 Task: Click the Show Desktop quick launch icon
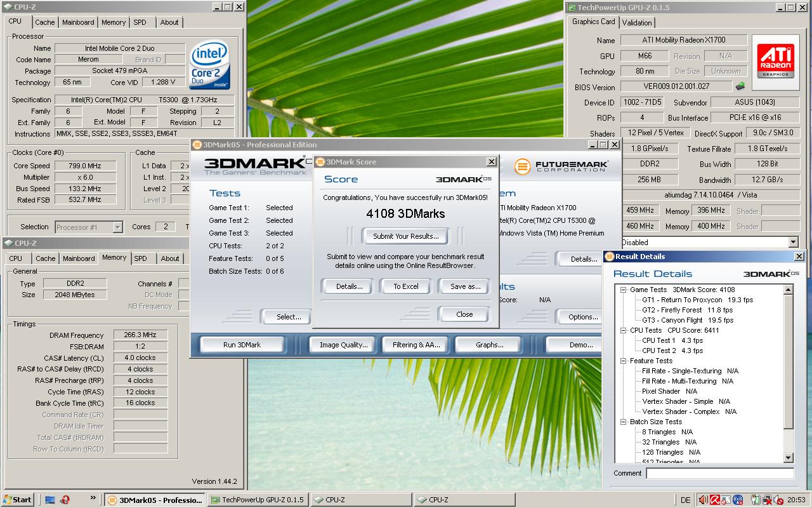[50, 500]
